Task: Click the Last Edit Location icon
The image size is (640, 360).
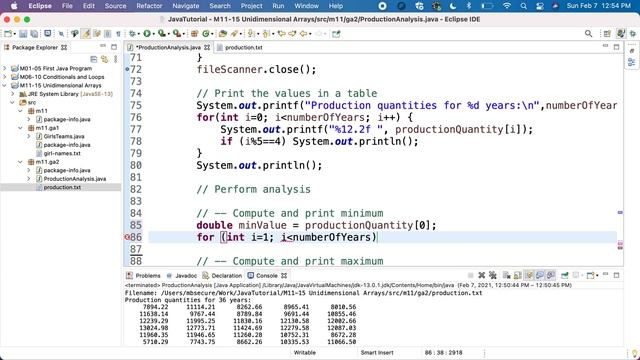Action: 282,34
